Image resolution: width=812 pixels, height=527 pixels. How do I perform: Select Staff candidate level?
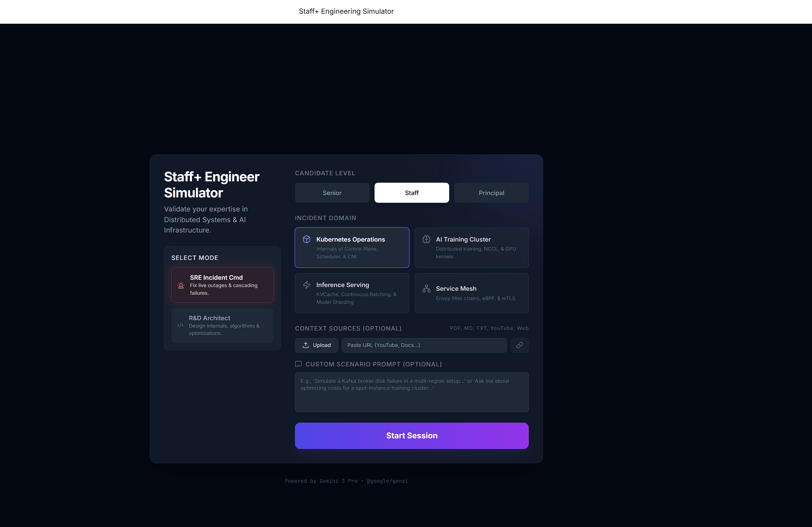pyautogui.click(x=411, y=192)
